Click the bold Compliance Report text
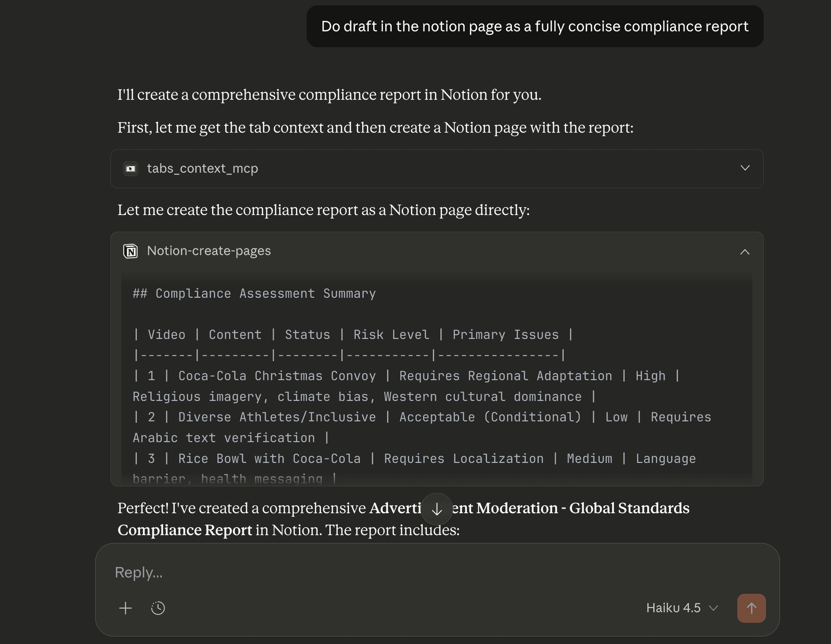This screenshot has width=831, height=644. click(x=184, y=530)
